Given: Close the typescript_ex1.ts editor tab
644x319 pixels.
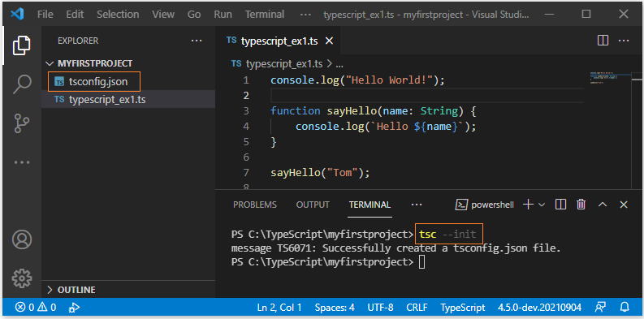Looking at the screenshot, I should point(329,41).
